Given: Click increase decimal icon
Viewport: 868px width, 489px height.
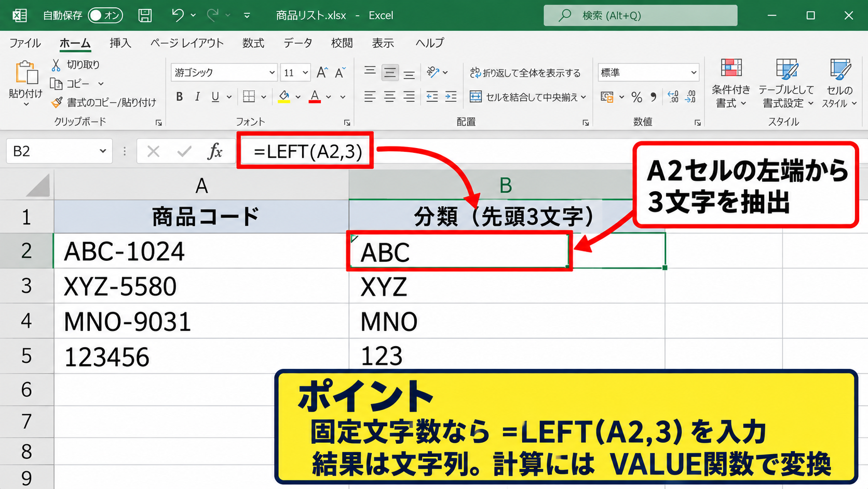Looking at the screenshot, I should click(x=673, y=97).
